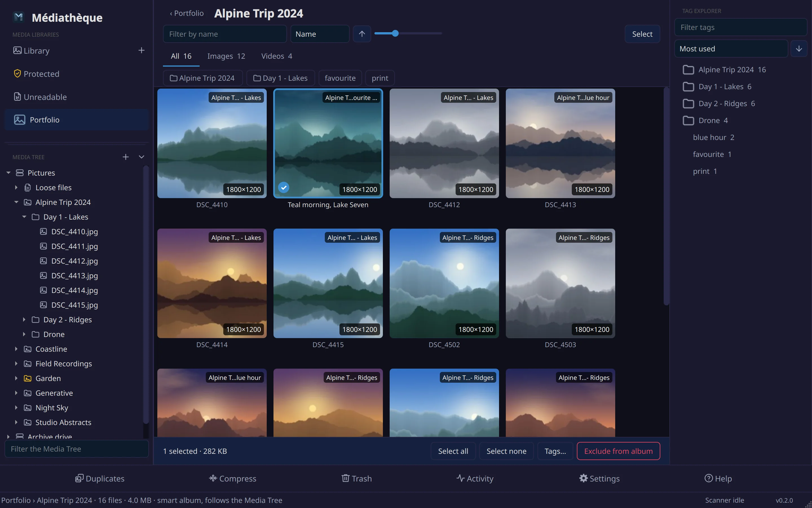
Task: Click the Filter by name input
Action: click(225, 34)
